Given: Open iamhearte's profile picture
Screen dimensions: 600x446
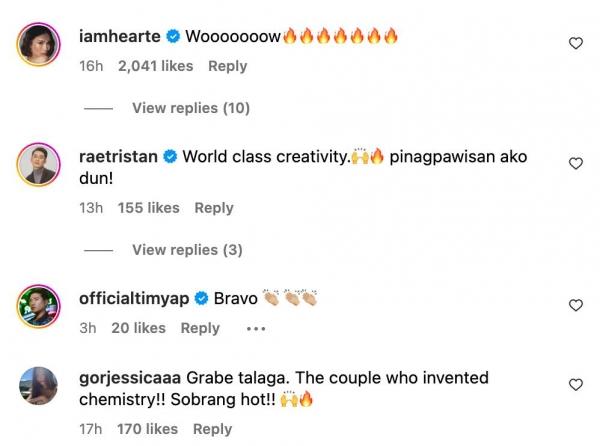Looking at the screenshot, I should [x=37, y=44].
